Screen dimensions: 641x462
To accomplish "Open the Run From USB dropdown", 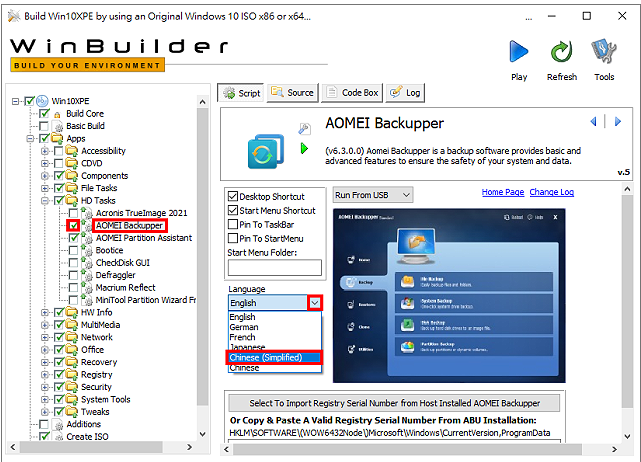I will 373,195.
